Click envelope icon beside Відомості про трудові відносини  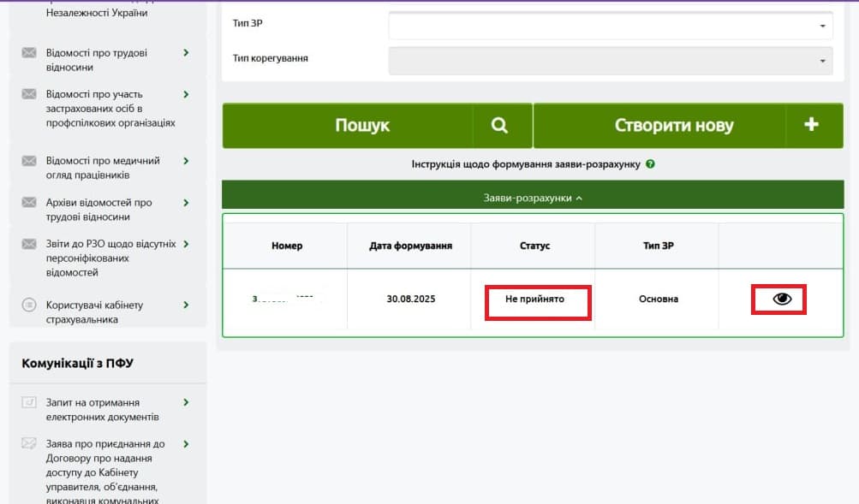click(29, 52)
